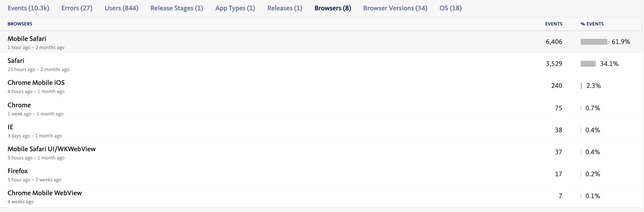Click the Firefox browser row
The height and width of the screenshot is (212, 644).
[x=18, y=171]
